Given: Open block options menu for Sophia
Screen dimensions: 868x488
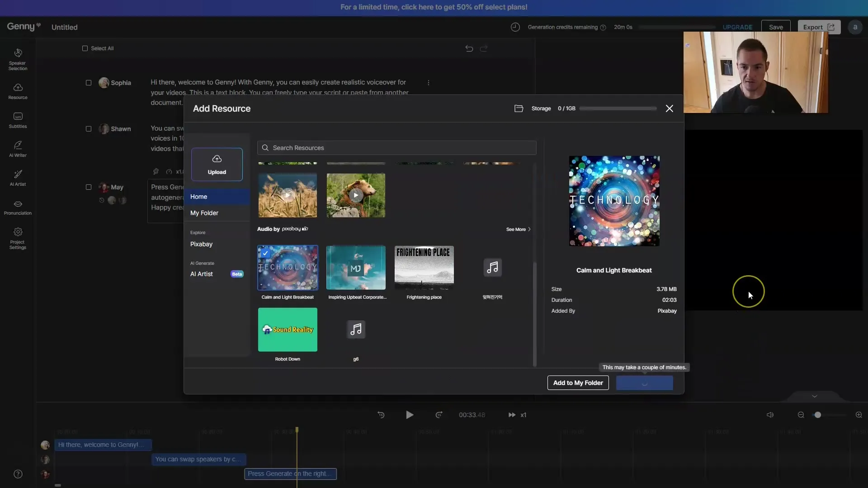Looking at the screenshot, I should click(429, 83).
